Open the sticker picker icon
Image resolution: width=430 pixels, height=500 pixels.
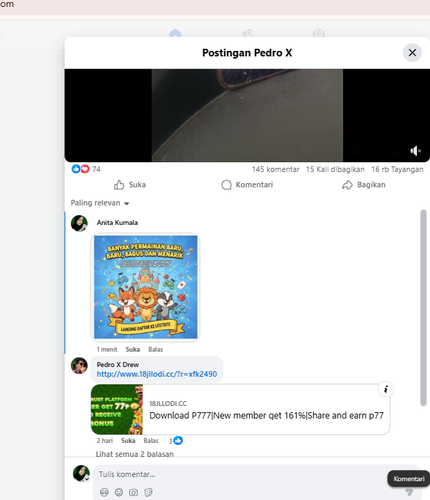tap(148, 492)
